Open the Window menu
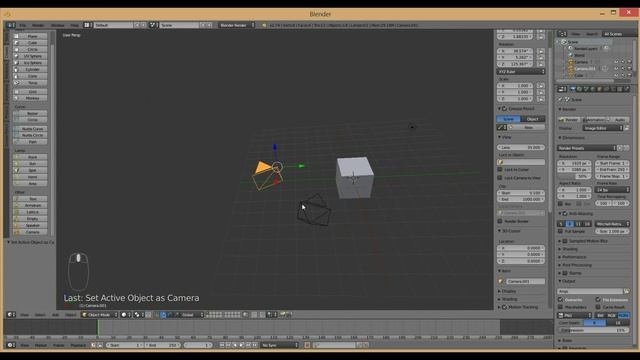This screenshot has height=360, width=640. (58, 25)
